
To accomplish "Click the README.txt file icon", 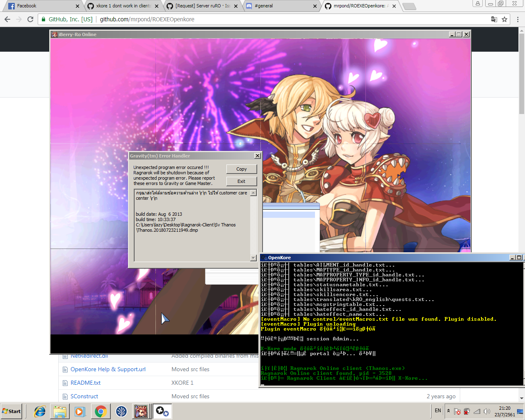I will (x=65, y=383).
